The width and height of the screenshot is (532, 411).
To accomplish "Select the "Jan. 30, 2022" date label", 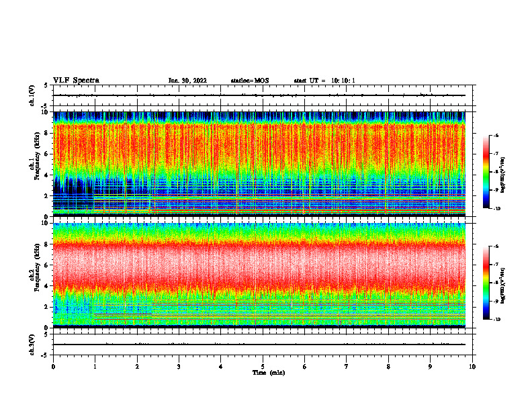I will coord(187,81).
